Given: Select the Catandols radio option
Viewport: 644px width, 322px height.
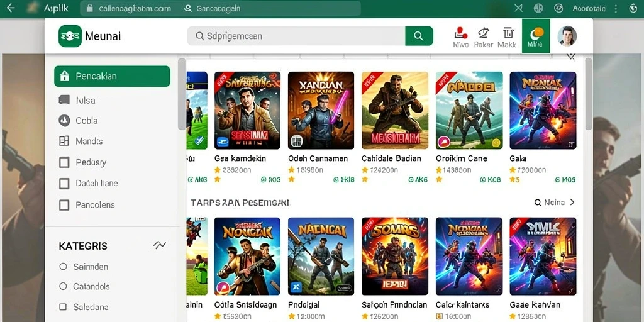Looking at the screenshot, I should [x=63, y=286].
